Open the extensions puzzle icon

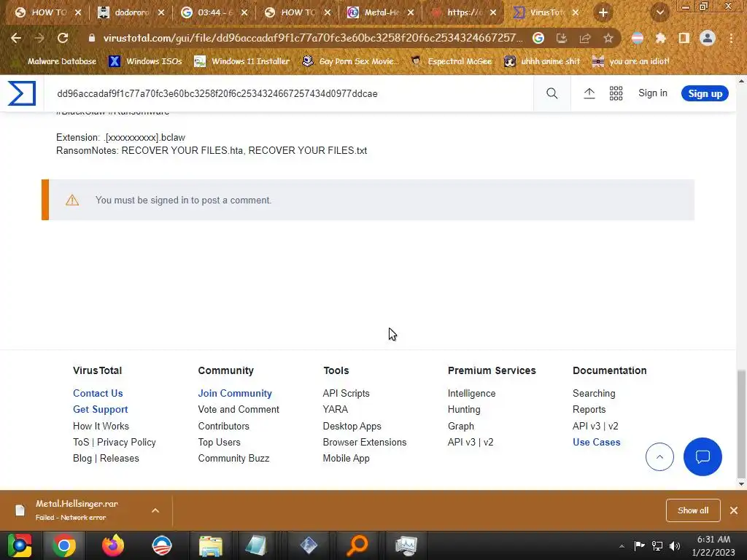pos(661,38)
